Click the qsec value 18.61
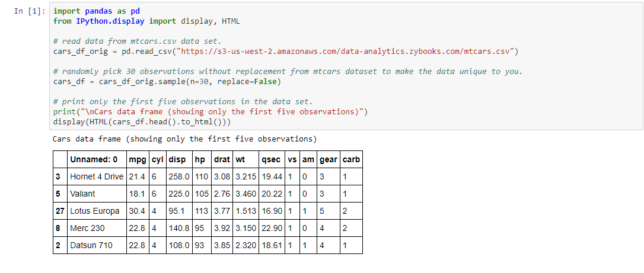The image size is (644, 273). coord(272,246)
